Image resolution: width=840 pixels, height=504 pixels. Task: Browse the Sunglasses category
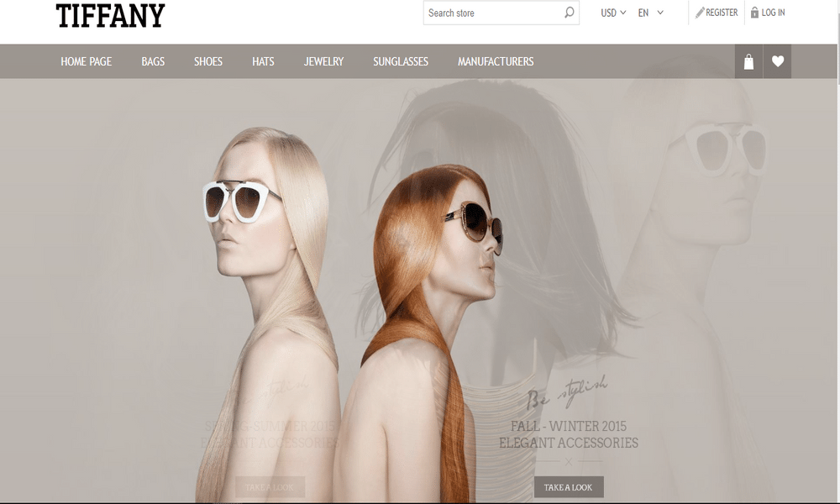click(x=401, y=61)
